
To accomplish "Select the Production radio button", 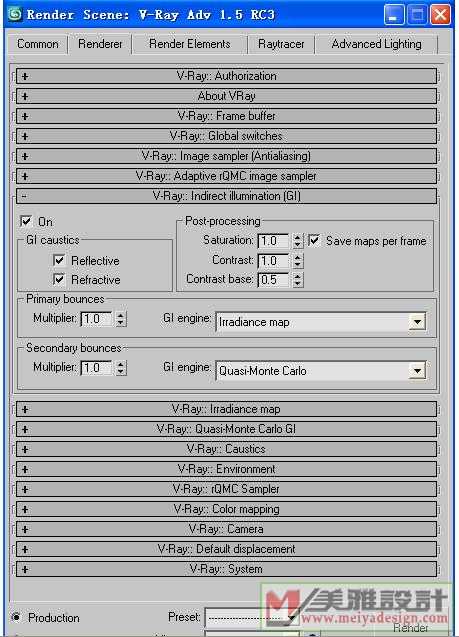I will (x=16, y=618).
